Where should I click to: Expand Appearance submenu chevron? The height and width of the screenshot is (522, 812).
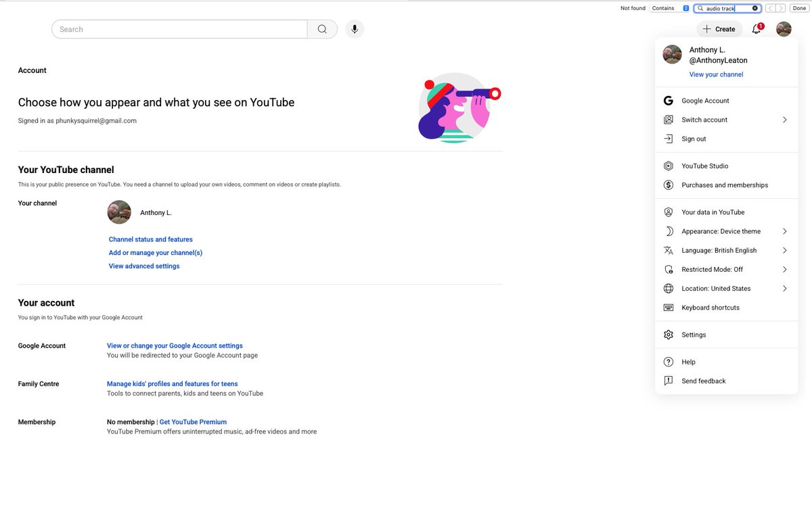click(x=785, y=231)
